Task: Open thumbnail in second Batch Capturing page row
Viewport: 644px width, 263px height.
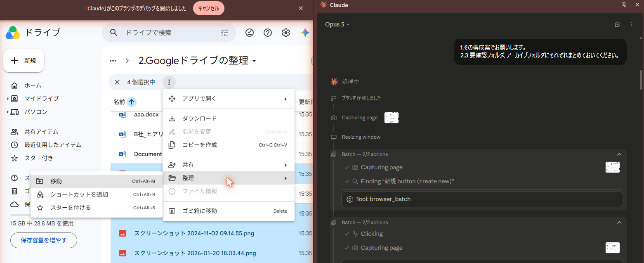Action: (613, 248)
